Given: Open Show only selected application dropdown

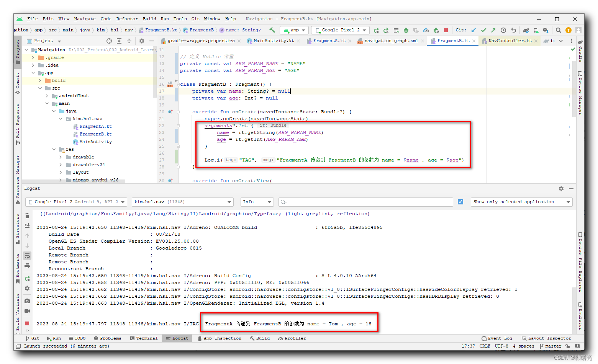Looking at the screenshot, I should pyautogui.click(x=521, y=202).
